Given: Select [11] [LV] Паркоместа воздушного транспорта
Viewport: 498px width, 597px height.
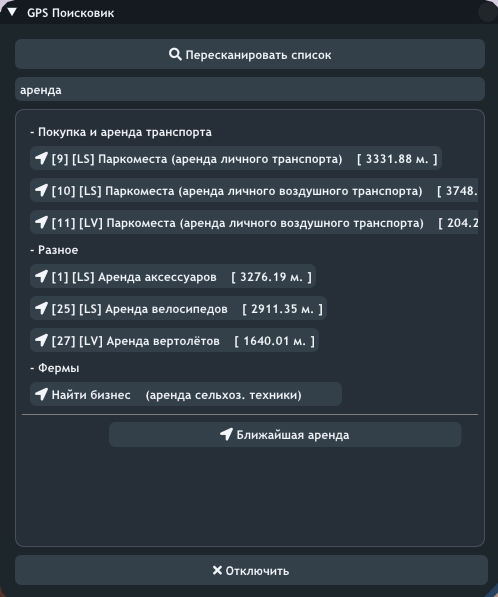Looking at the screenshot, I should click(x=254, y=222).
